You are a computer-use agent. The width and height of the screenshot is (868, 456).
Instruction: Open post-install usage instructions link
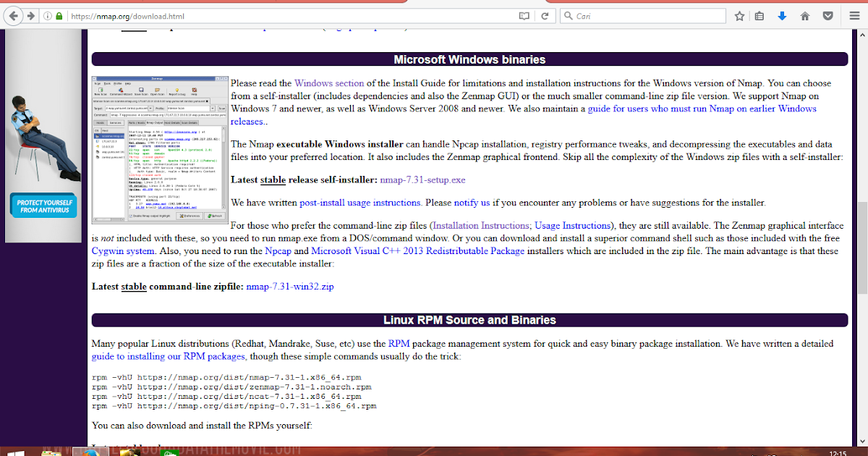(x=360, y=203)
